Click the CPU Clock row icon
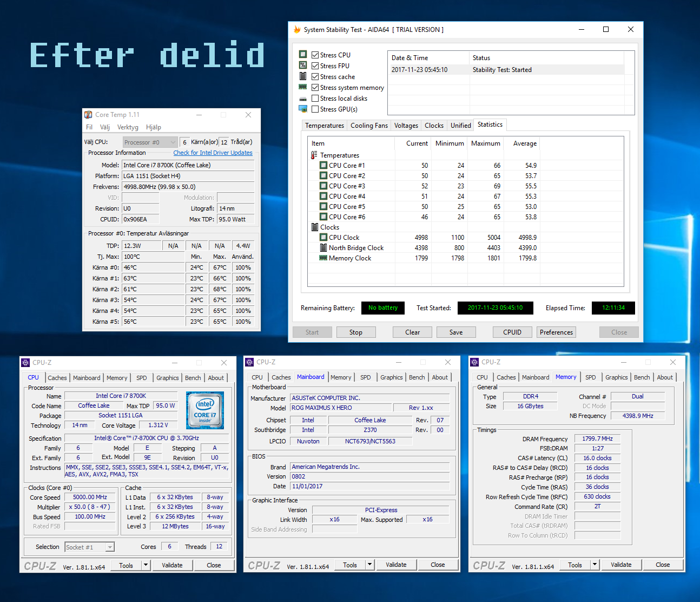Viewport: 700px width, 602px height. point(323,238)
